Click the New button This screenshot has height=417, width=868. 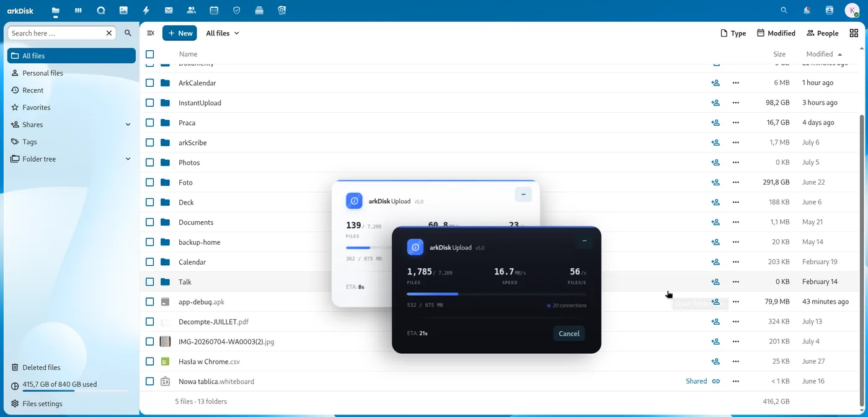[x=180, y=33]
